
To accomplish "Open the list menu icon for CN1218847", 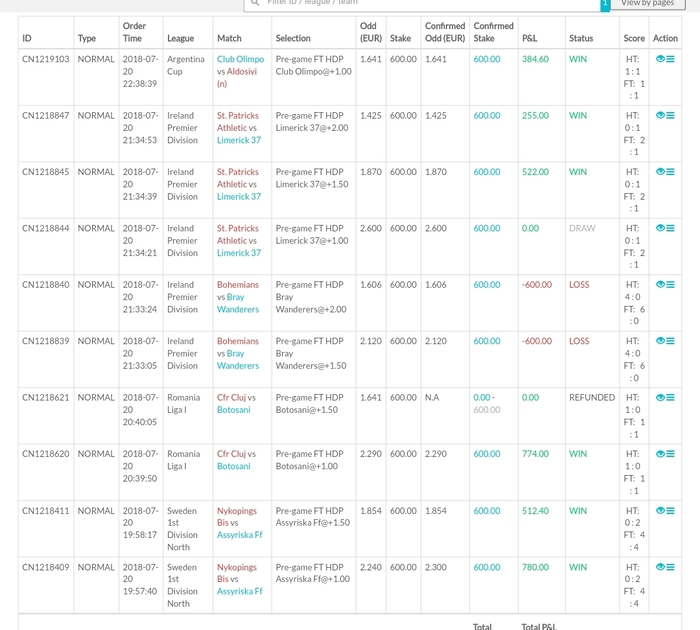I will (670, 115).
